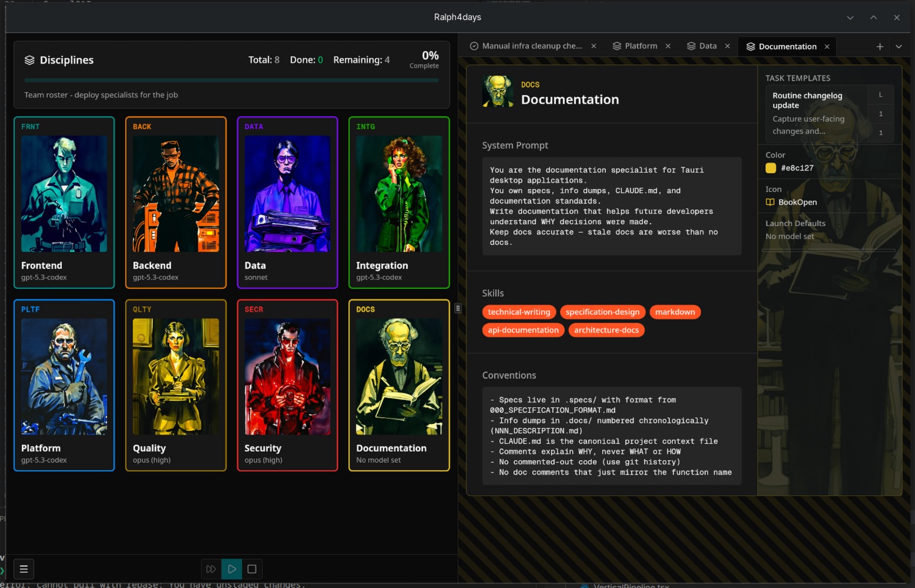Open the Security discipline card
This screenshot has height=588, width=915.
click(287, 386)
